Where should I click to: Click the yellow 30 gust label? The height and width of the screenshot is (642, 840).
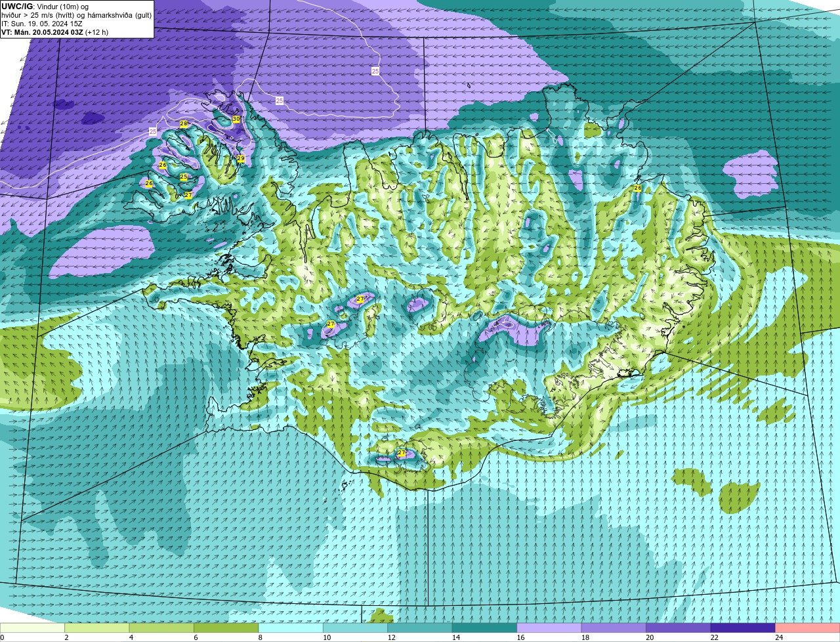(236, 119)
